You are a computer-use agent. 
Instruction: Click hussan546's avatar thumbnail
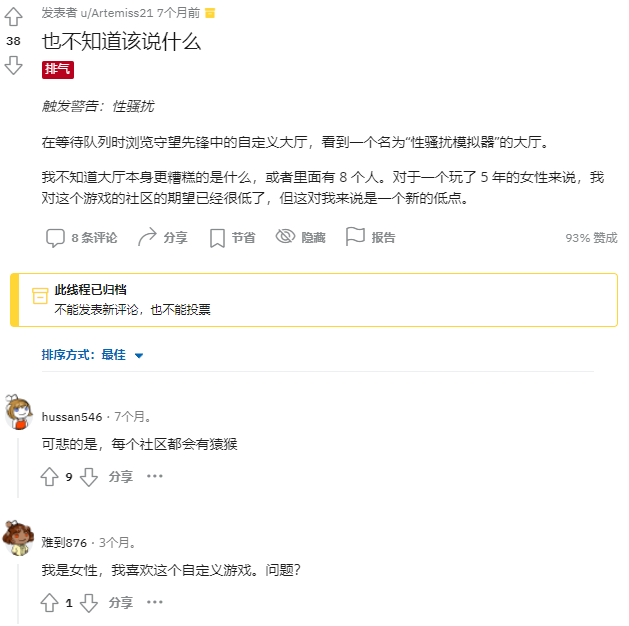(x=18, y=412)
